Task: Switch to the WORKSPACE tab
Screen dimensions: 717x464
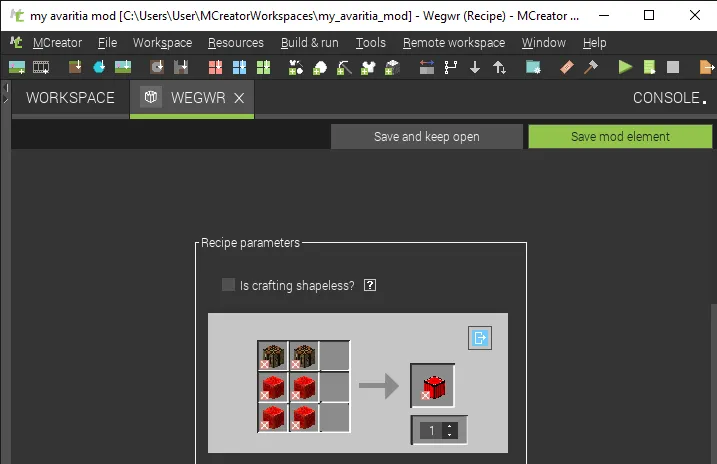Action: coord(70,98)
